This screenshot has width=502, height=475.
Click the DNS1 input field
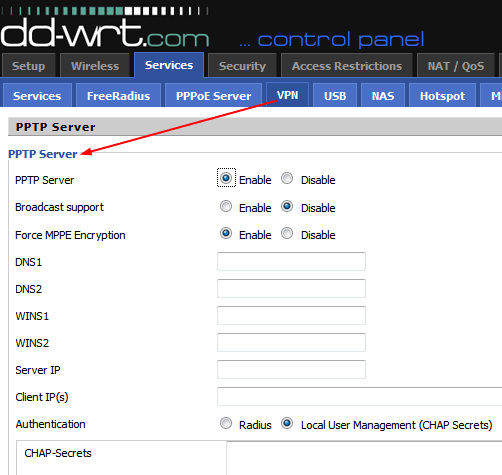(291, 261)
